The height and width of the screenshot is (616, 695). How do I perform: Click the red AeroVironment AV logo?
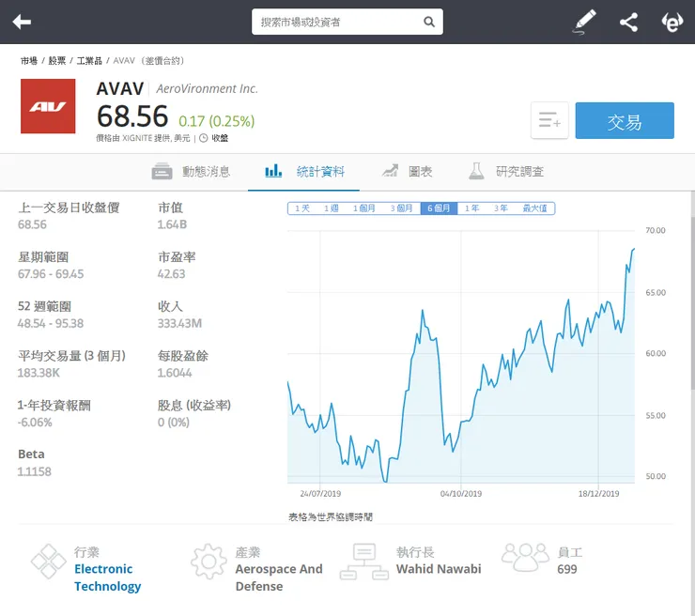point(48,106)
